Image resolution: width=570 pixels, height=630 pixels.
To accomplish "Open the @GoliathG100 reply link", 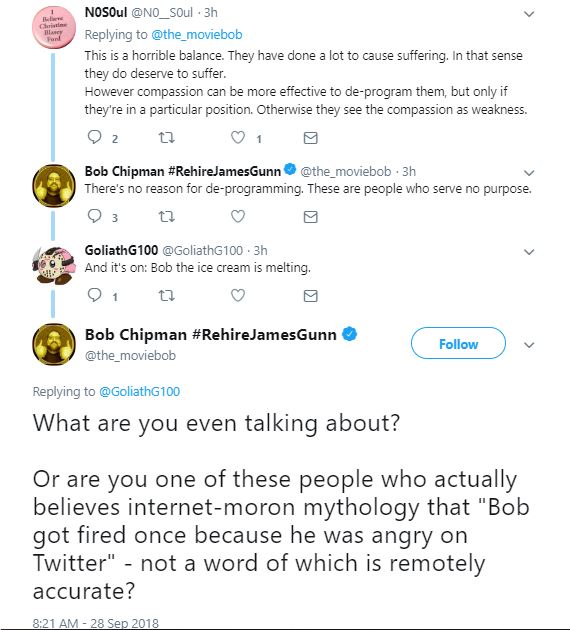I will coord(139,391).
